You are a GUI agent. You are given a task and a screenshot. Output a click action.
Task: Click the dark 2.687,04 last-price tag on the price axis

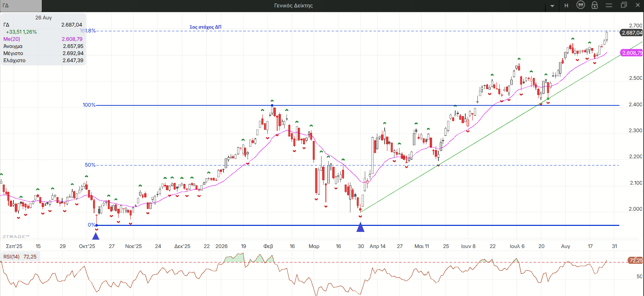[632, 33]
